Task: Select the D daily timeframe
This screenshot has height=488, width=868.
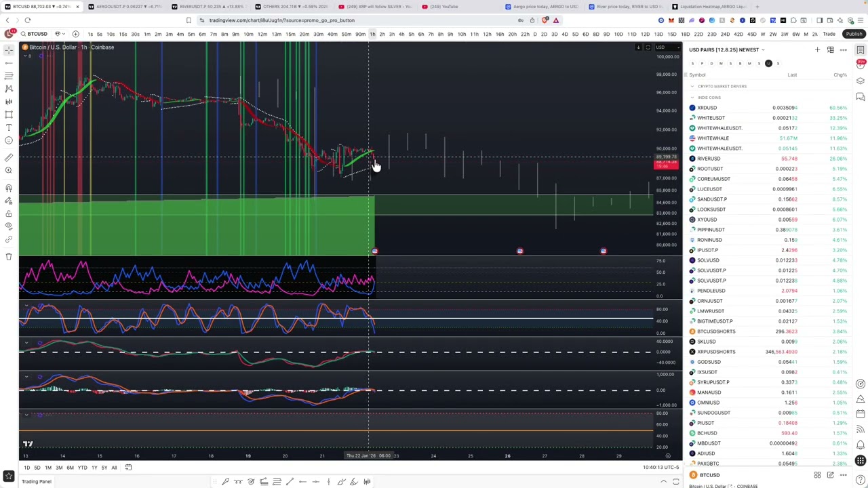Action: [534, 34]
